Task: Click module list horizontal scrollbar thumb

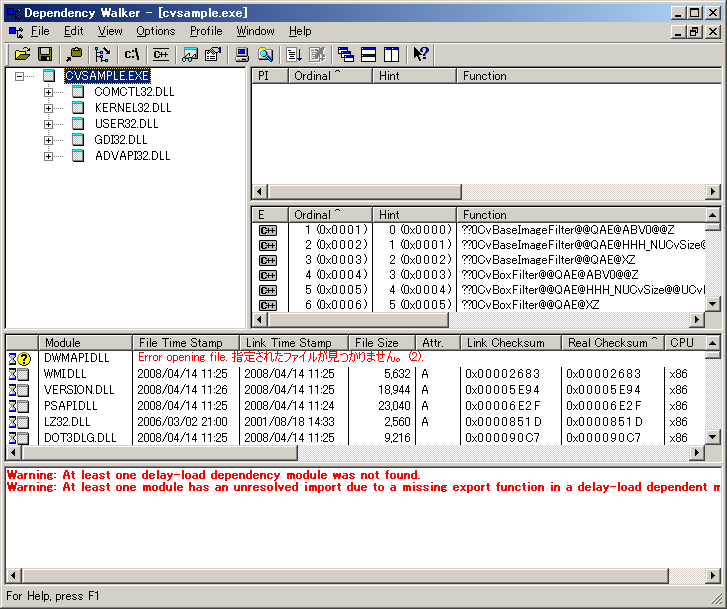Action: click(x=160, y=453)
